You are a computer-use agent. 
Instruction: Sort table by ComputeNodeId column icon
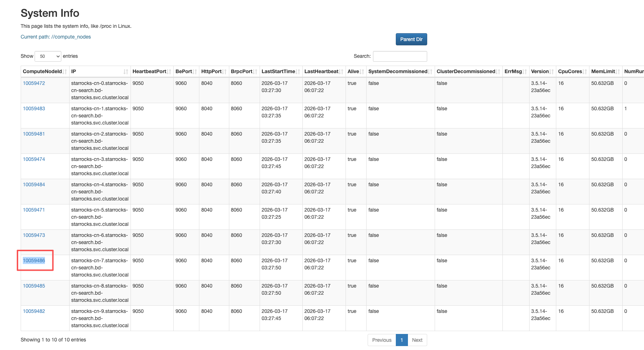click(x=65, y=72)
